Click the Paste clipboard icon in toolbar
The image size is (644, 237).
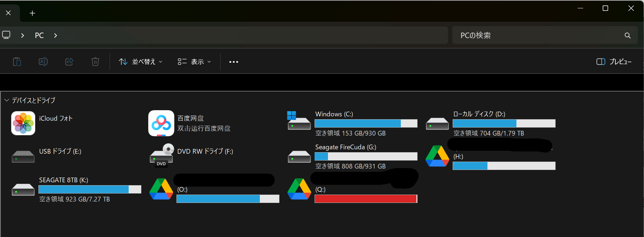click(17, 62)
